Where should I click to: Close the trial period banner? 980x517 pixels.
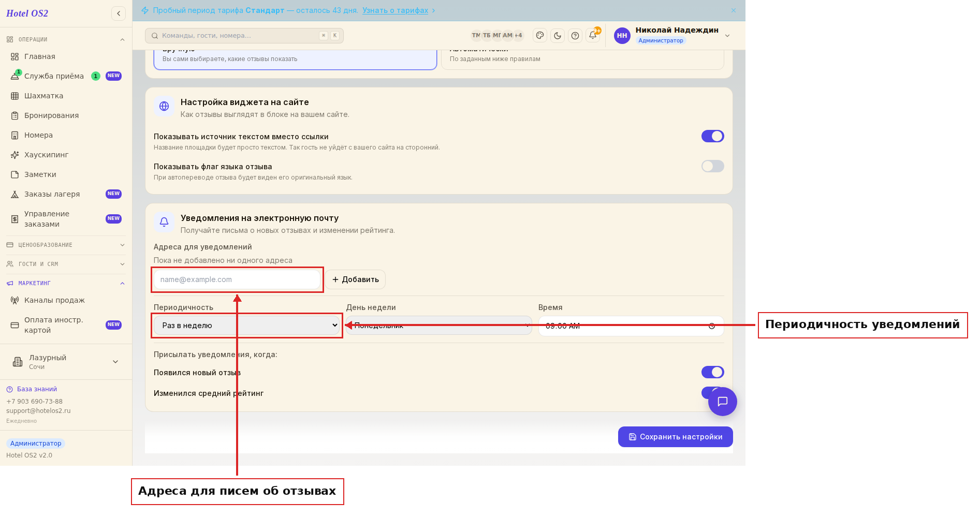pyautogui.click(x=734, y=10)
